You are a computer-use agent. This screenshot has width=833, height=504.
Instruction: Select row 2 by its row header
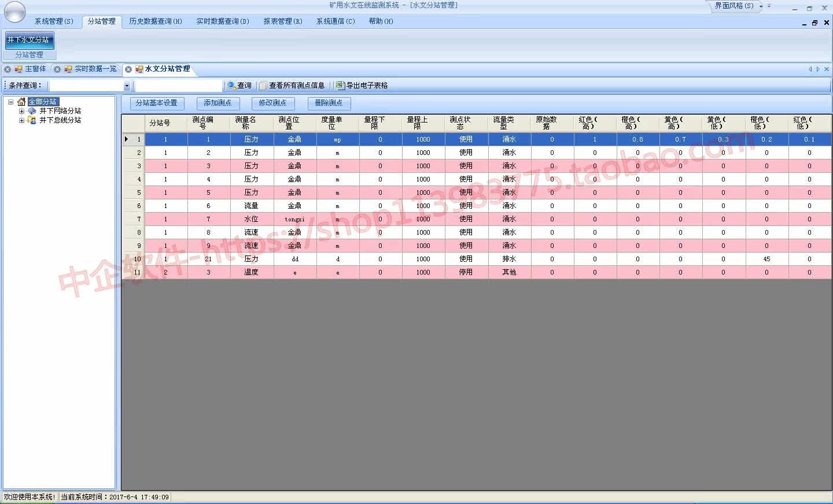coord(134,153)
